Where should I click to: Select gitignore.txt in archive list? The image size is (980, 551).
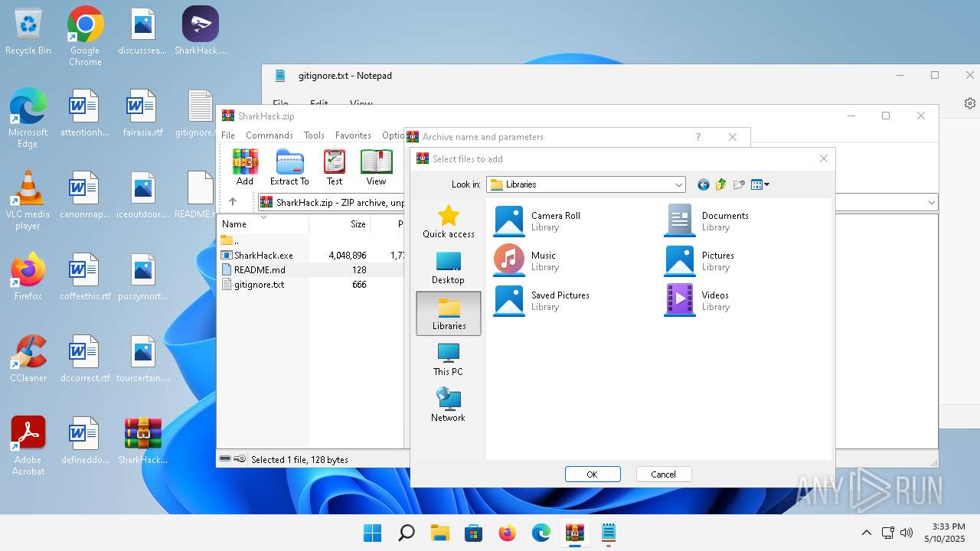pyautogui.click(x=259, y=285)
